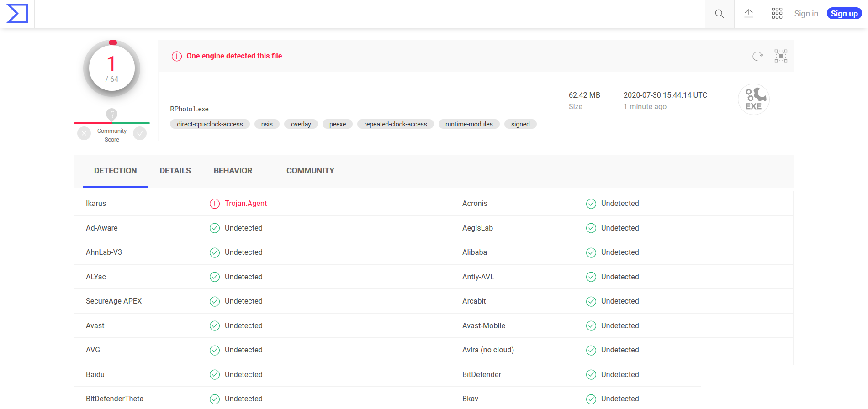Click the Community Score label
The width and height of the screenshot is (868, 409).
pos(112,135)
